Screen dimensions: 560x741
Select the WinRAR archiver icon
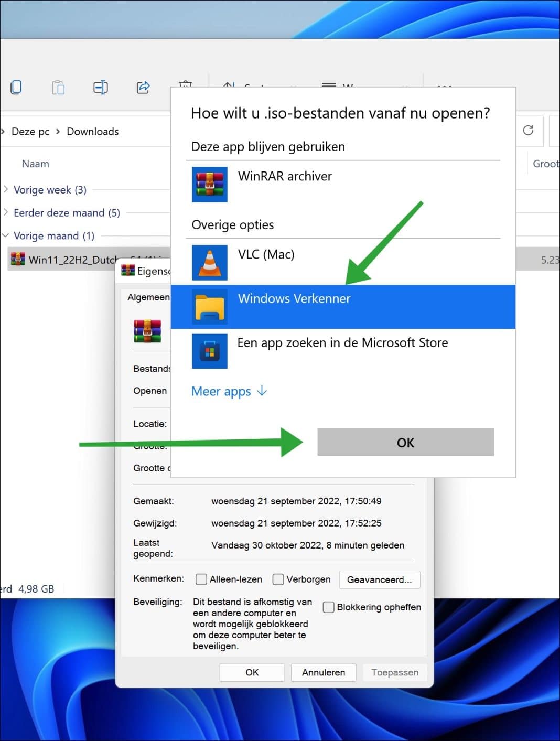[209, 185]
